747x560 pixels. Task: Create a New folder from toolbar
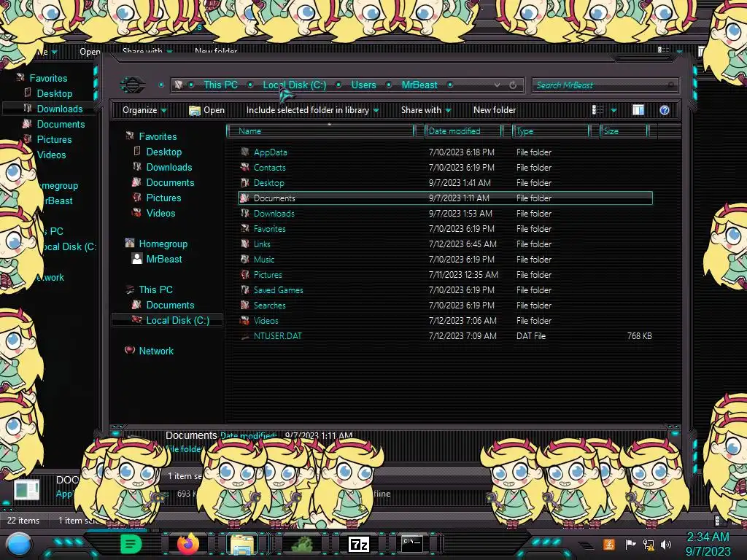pos(495,110)
